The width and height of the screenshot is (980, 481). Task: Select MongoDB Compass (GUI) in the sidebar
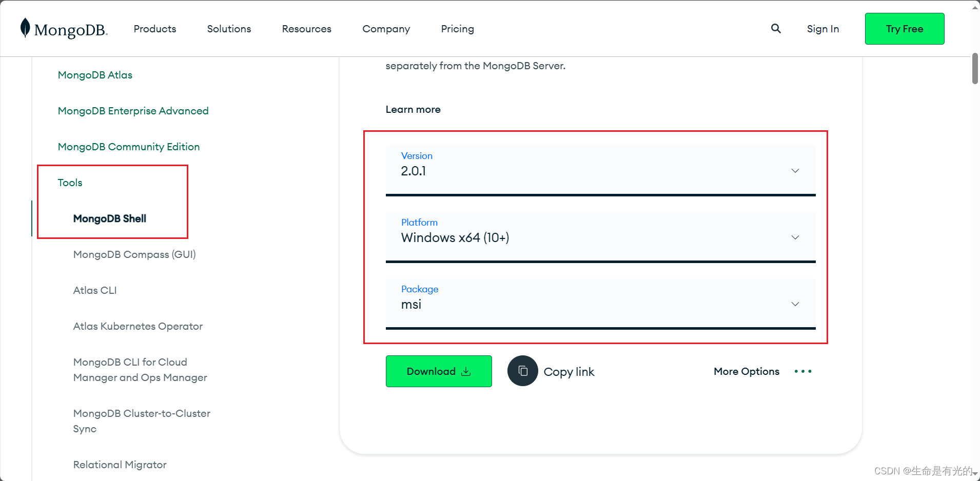point(134,254)
